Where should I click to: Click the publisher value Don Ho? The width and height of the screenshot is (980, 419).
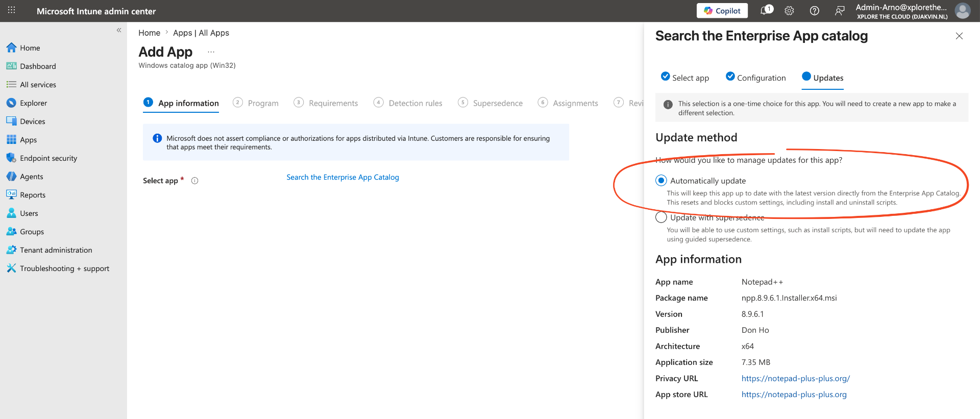[x=755, y=330]
